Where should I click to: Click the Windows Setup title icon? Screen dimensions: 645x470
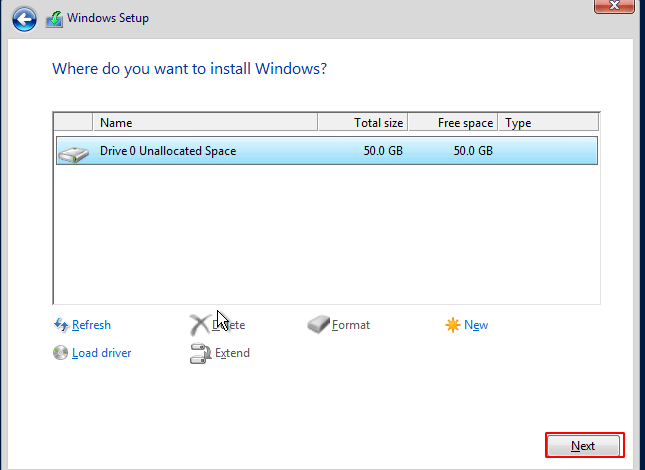[54, 19]
